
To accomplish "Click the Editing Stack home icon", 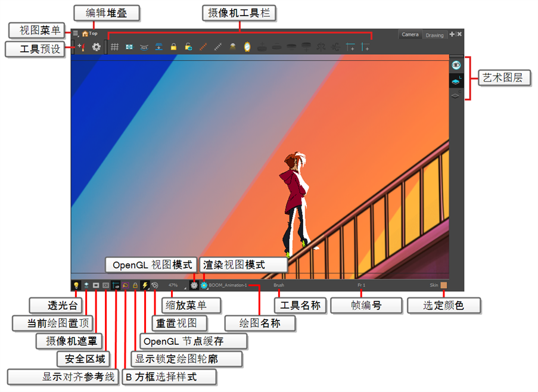I will click(x=85, y=33).
